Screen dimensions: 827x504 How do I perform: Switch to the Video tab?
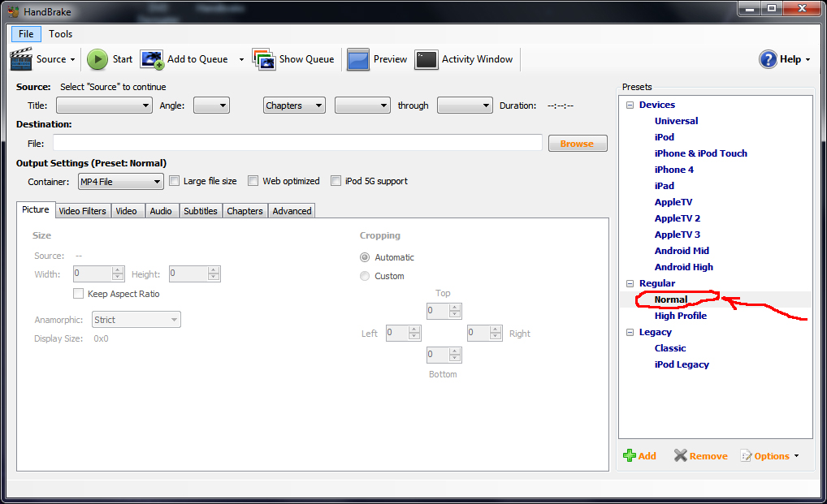(127, 211)
